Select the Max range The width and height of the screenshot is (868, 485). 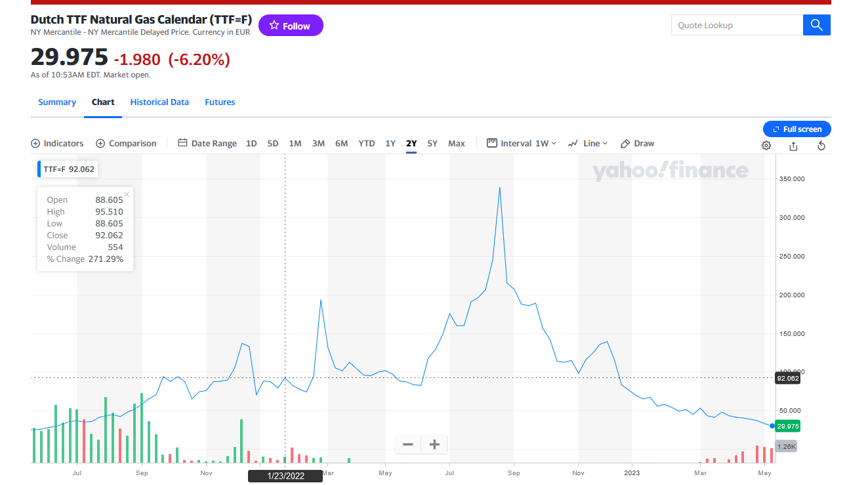click(457, 143)
